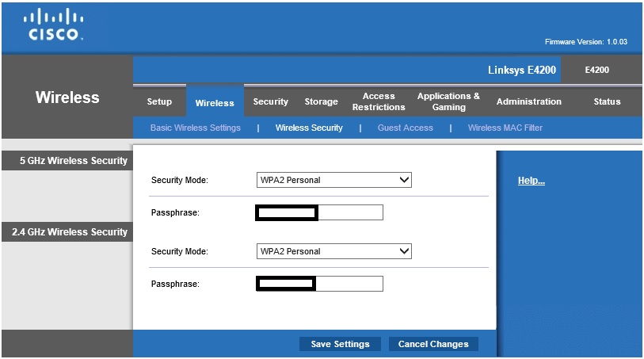
Task: Open the Help link
Action: (531, 181)
